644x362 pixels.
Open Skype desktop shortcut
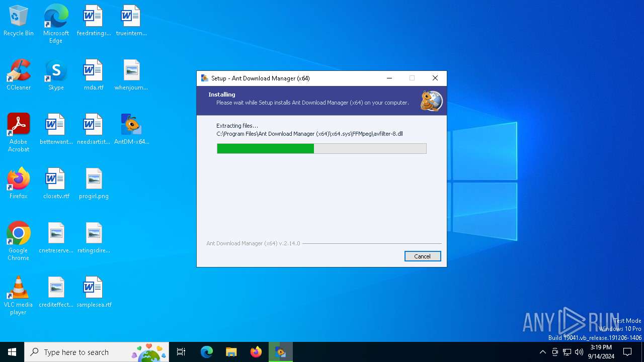pos(56,75)
